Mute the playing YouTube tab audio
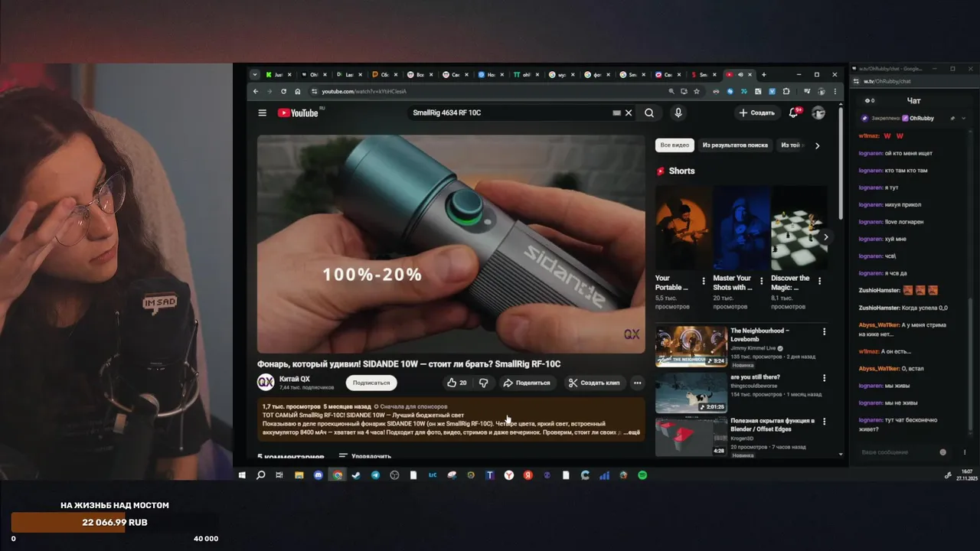The height and width of the screenshot is (551, 980). tap(740, 74)
